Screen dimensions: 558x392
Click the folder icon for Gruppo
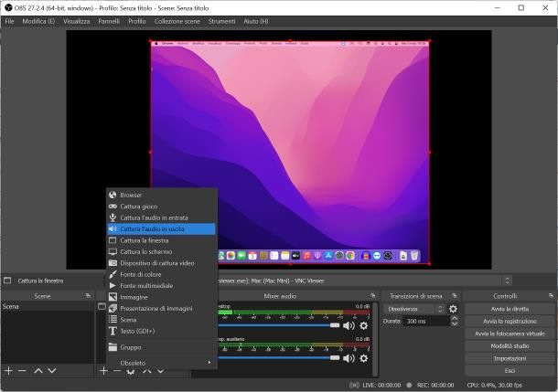(x=113, y=347)
